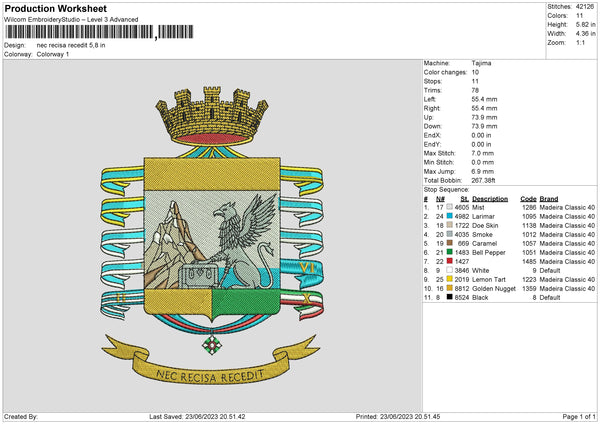Click the Up extent value 73.9 mm
The height and width of the screenshot is (424, 600).
pyautogui.click(x=484, y=117)
